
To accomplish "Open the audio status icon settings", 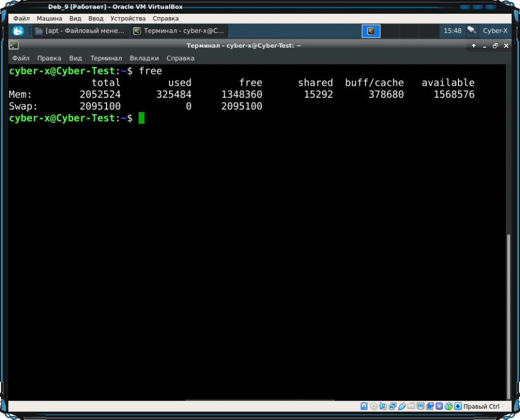I will click(383, 406).
